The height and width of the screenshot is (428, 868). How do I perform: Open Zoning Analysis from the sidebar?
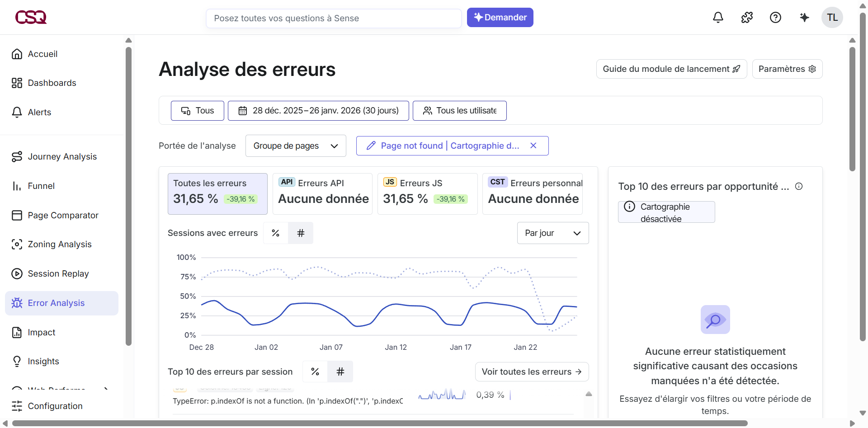(59, 244)
